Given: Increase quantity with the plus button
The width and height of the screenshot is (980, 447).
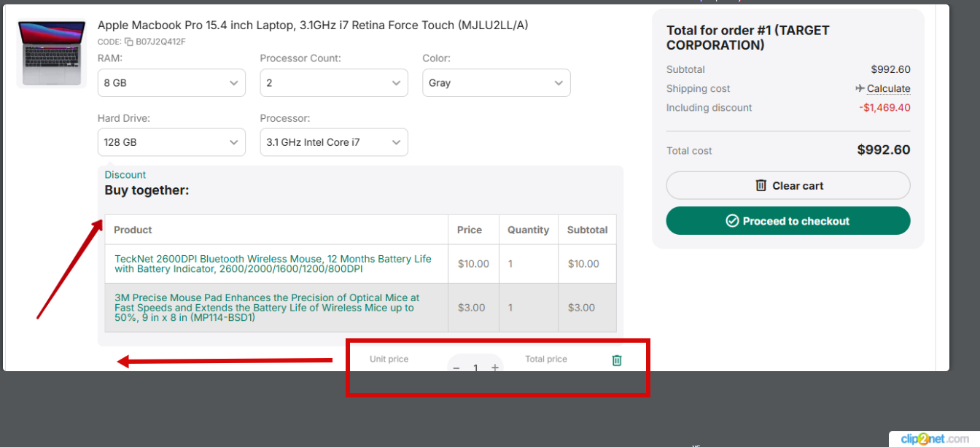Looking at the screenshot, I should (x=495, y=368).
